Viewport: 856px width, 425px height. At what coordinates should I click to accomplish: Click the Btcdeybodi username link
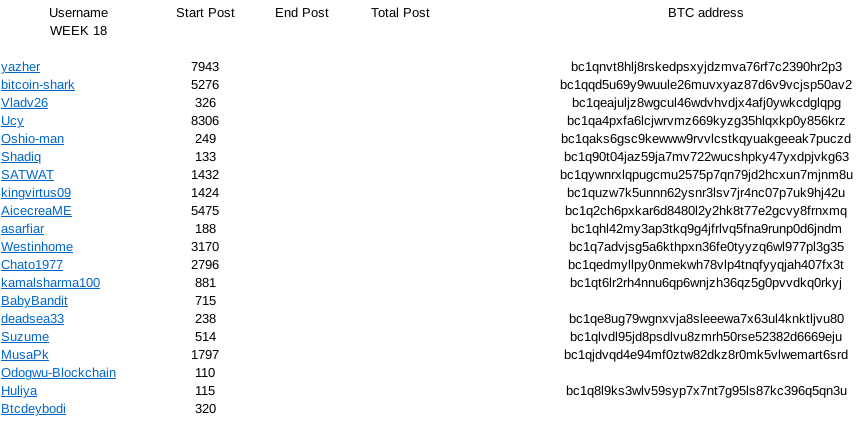click(33, 409)
